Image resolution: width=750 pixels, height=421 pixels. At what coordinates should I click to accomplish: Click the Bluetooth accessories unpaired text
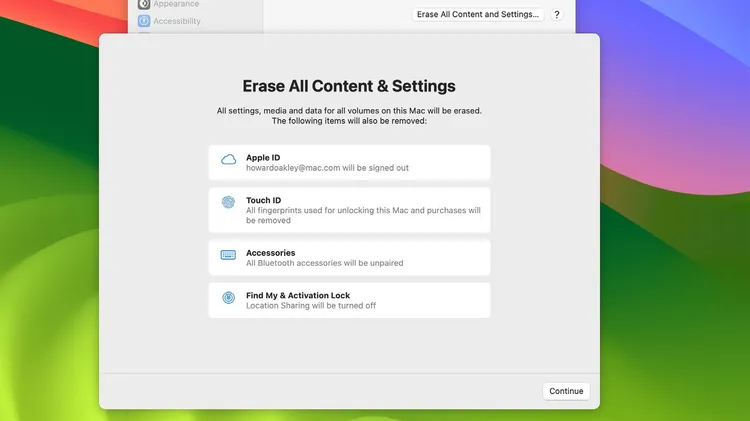[x=324, y=263]
